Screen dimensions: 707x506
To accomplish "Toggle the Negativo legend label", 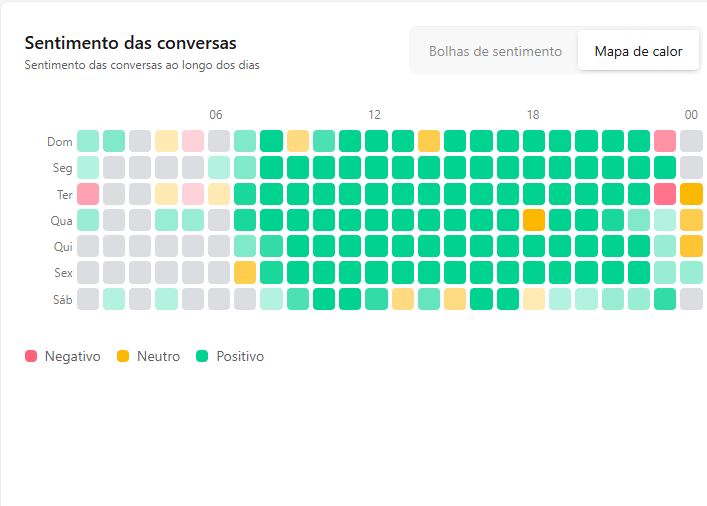I will [x=72, y=356].
